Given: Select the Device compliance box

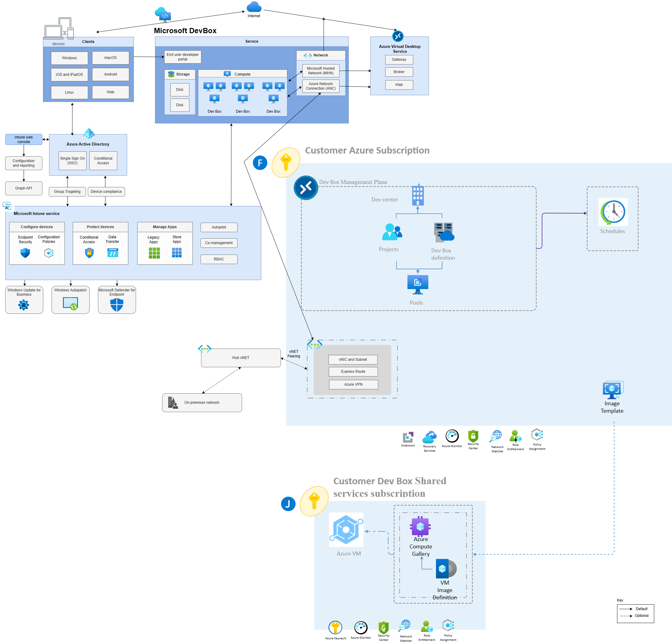Looking at the screenshot, I should [106, 192].
